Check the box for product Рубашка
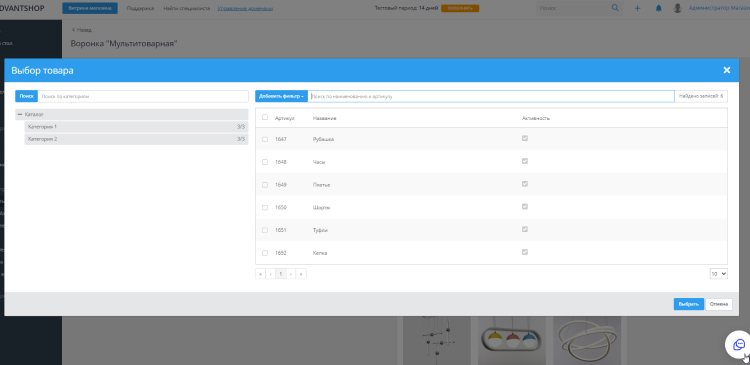The width and height of the screenshot is (750, 365). 265,139
